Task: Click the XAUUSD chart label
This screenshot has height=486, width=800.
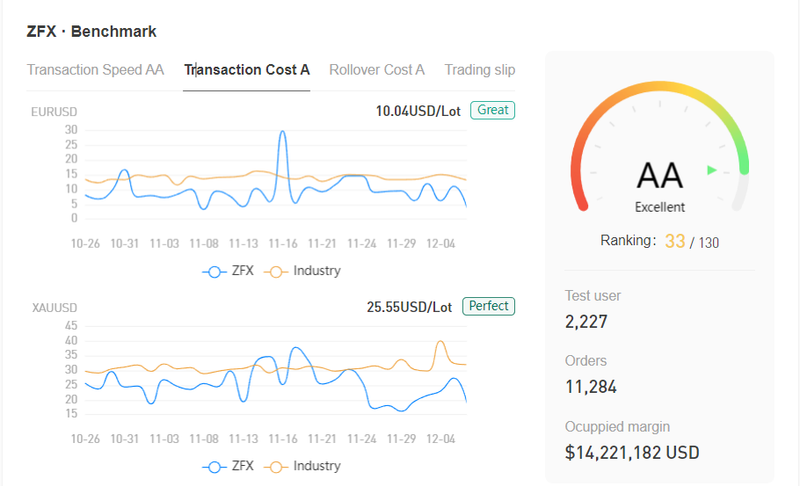Action: click(55, 308)
